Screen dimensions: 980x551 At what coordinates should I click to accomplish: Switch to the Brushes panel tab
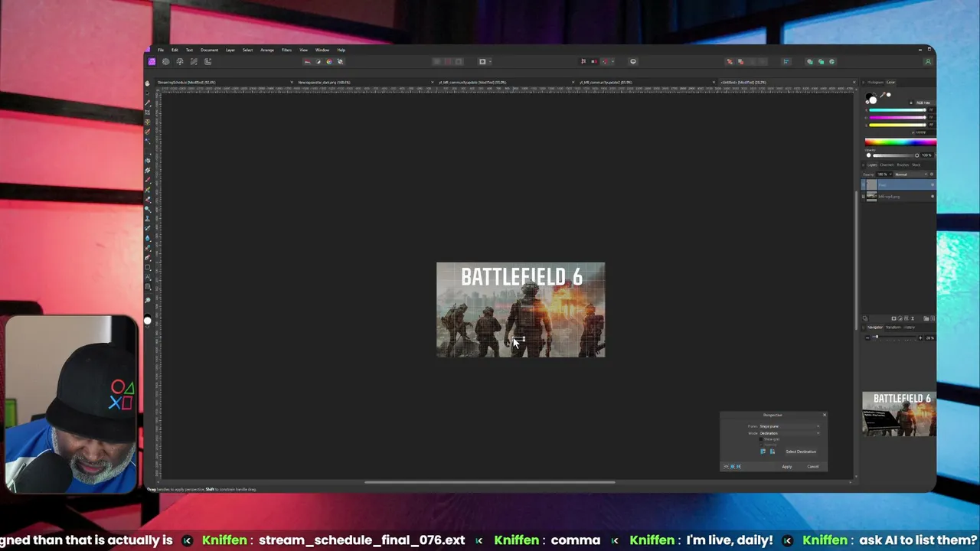[903, 165]
